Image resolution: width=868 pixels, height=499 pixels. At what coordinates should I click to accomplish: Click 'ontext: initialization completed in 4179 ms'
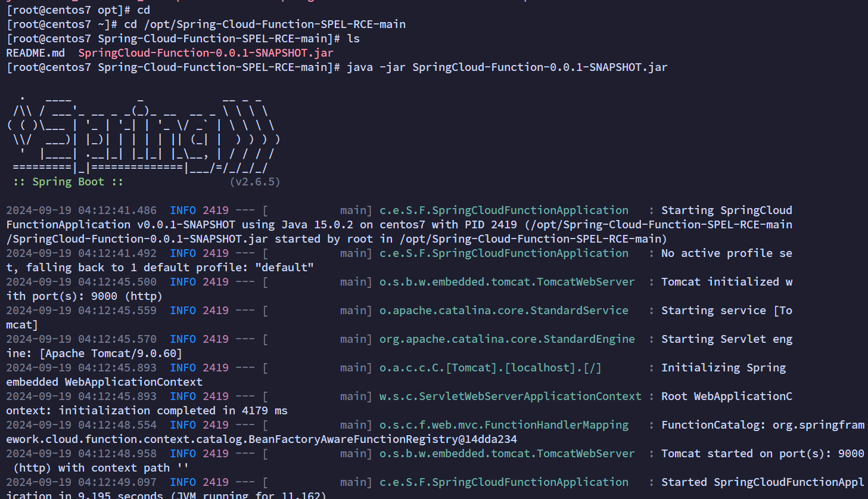tap(147, 410)
